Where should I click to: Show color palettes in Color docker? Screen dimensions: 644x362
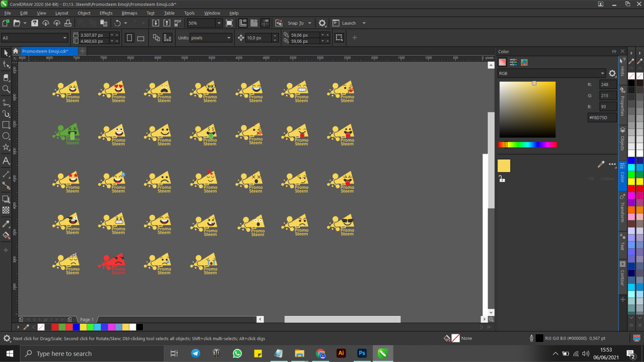[524, 62]
